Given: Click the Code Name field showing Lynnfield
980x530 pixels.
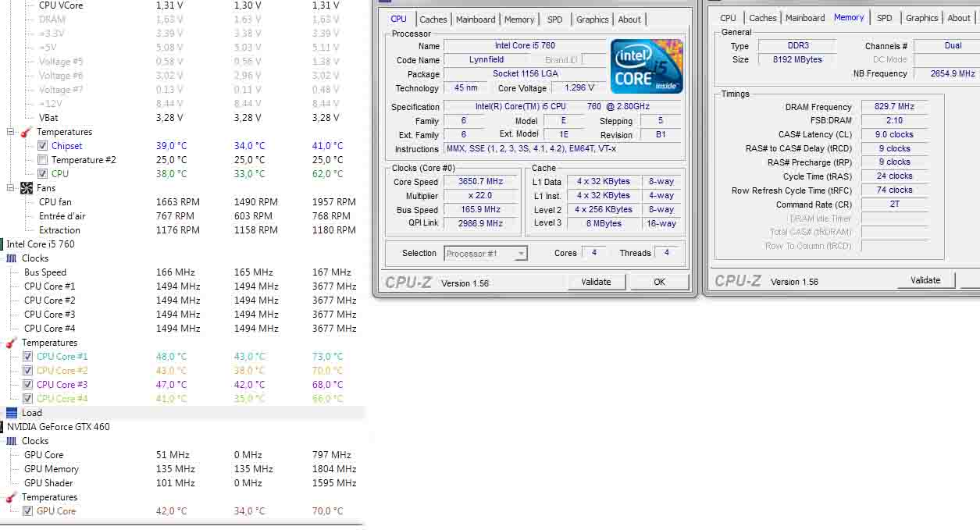Looking at the screenshot, I should click(486, 60).
